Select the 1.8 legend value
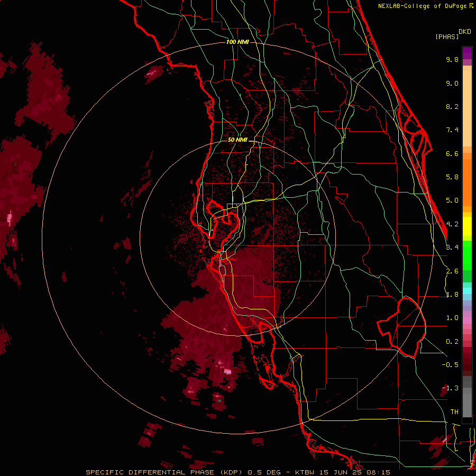 pyautogui.click(x=452, y=295)
